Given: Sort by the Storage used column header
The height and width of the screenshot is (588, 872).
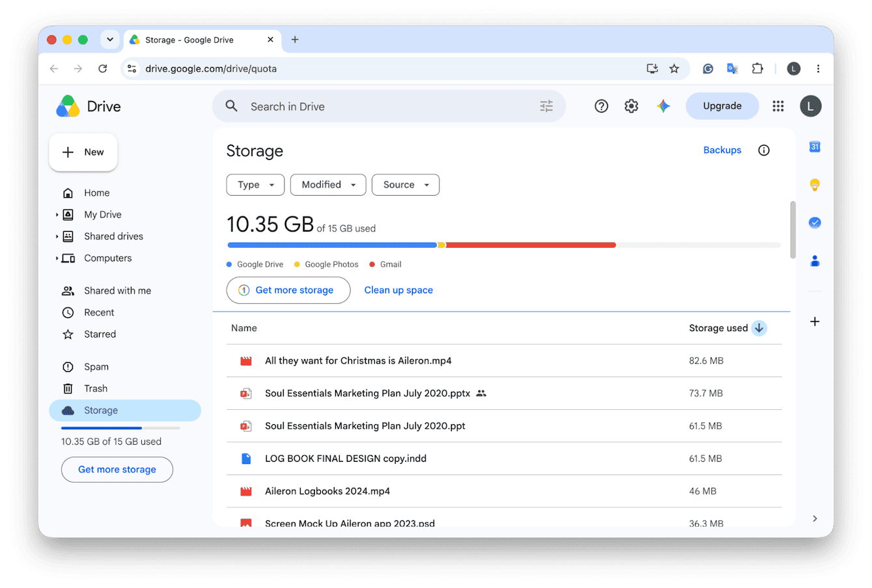Looking at the screenshot, I should coord(718,328).
